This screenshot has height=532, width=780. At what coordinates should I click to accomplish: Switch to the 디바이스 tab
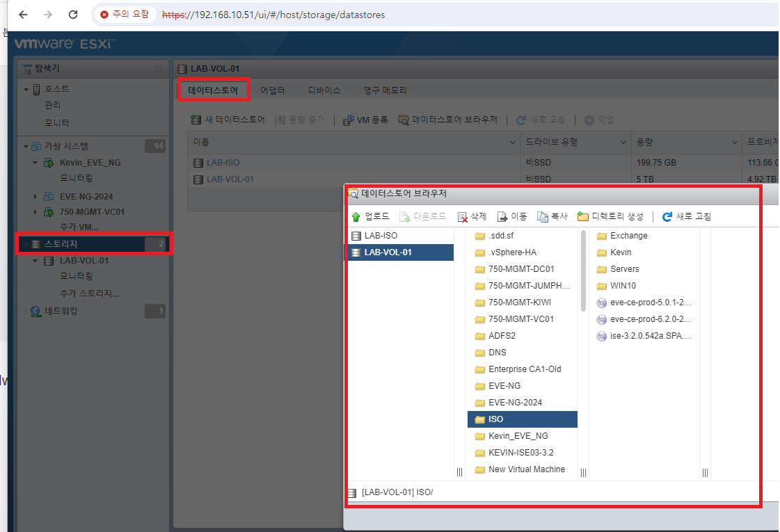pos(324,90)
